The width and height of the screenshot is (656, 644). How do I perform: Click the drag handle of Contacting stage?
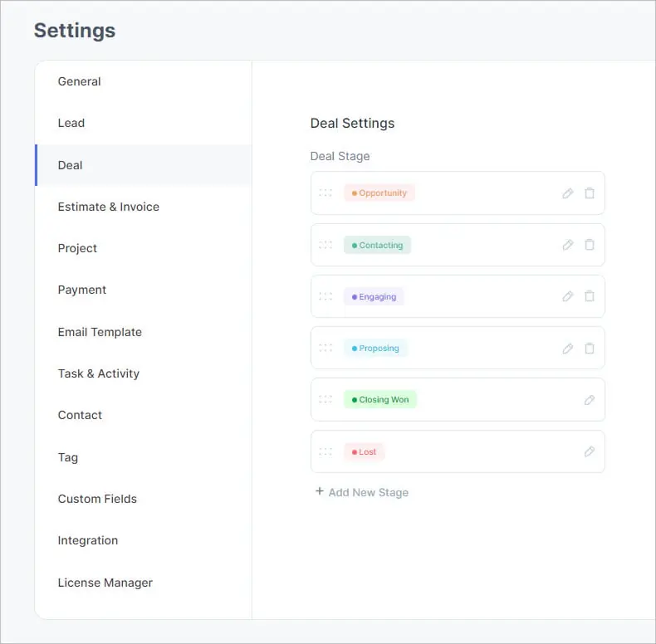click(x=326, y=245)
